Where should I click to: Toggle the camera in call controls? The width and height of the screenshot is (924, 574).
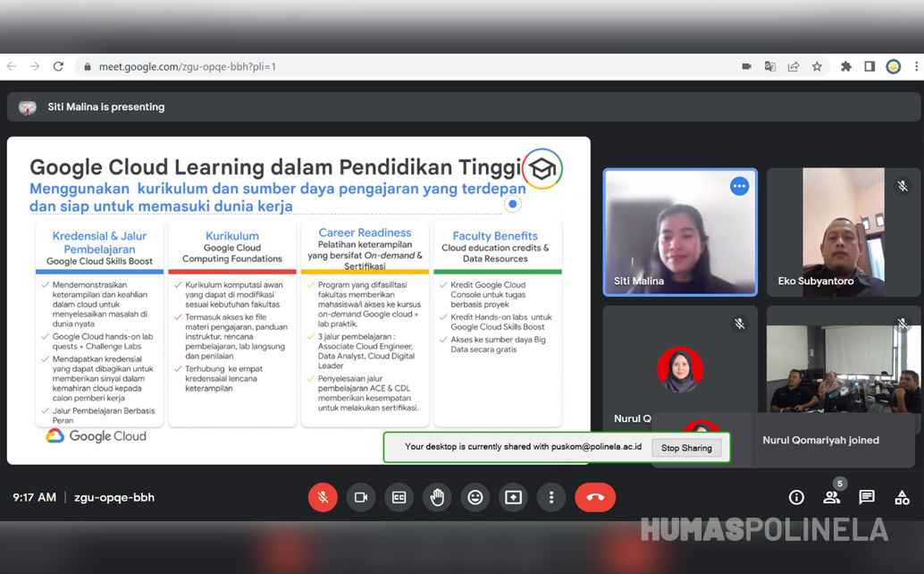pyautogui.click(x=361, y=497)
